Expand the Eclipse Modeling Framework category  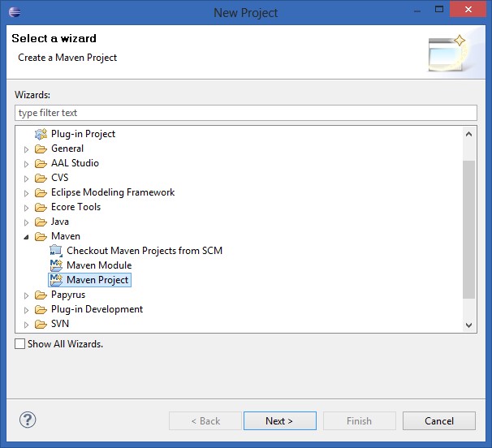point(26,194)
